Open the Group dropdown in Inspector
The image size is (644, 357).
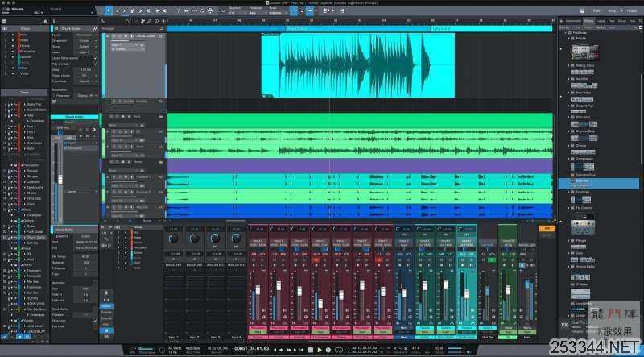(85, 47)
